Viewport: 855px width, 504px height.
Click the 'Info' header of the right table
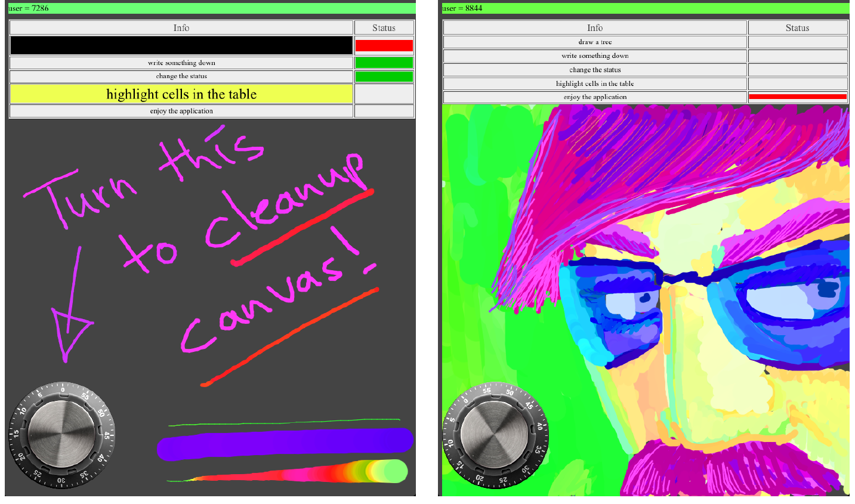595,28
